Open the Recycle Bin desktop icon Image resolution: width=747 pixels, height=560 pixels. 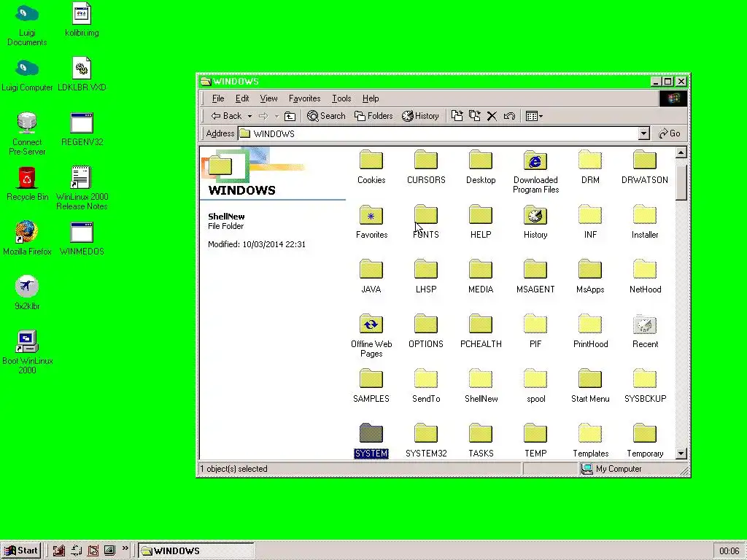[27, 183]
